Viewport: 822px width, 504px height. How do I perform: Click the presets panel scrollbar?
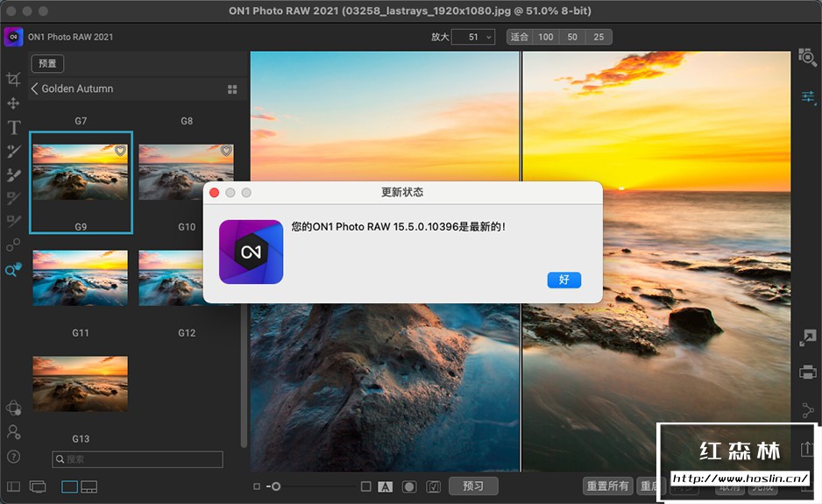tap(244, 375)
